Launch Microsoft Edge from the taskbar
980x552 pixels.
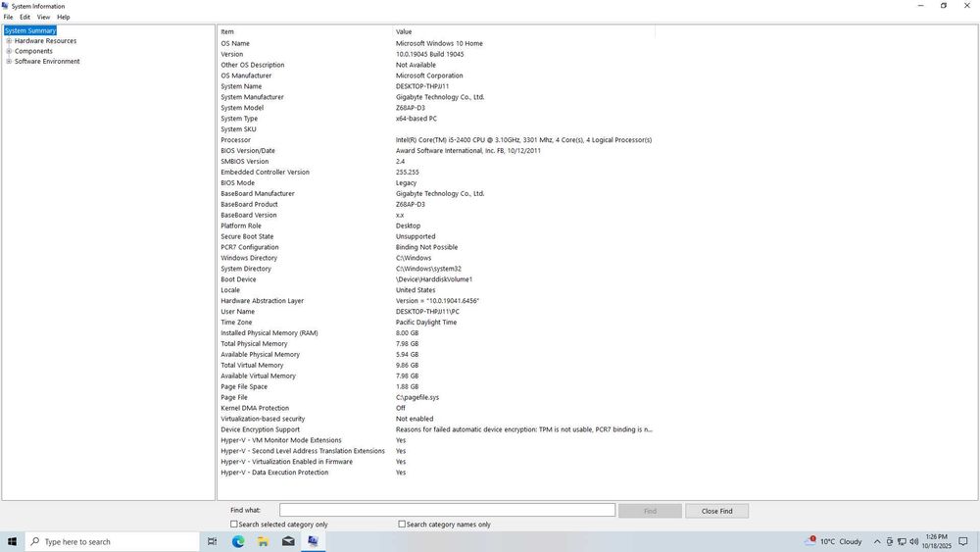coord(238,541)
